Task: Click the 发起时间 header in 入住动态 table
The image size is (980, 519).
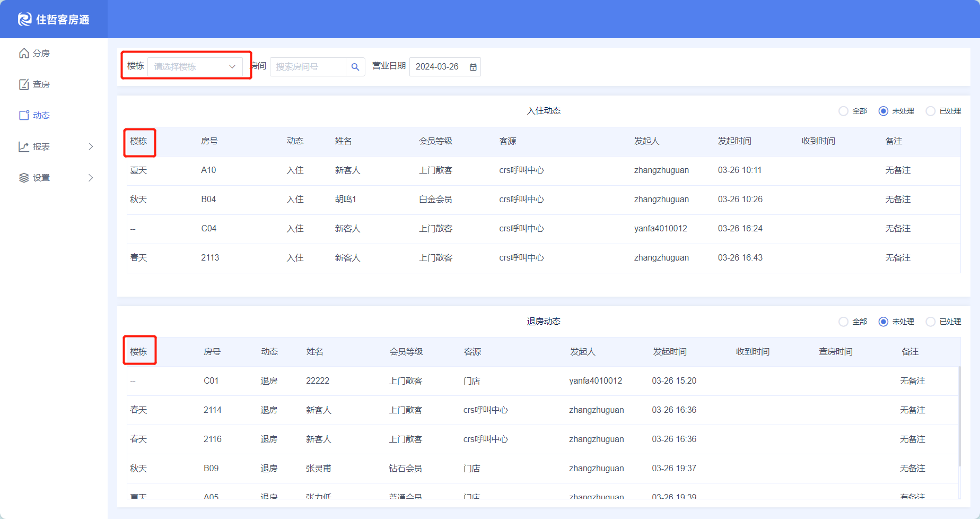Action: tap(734, 141)
